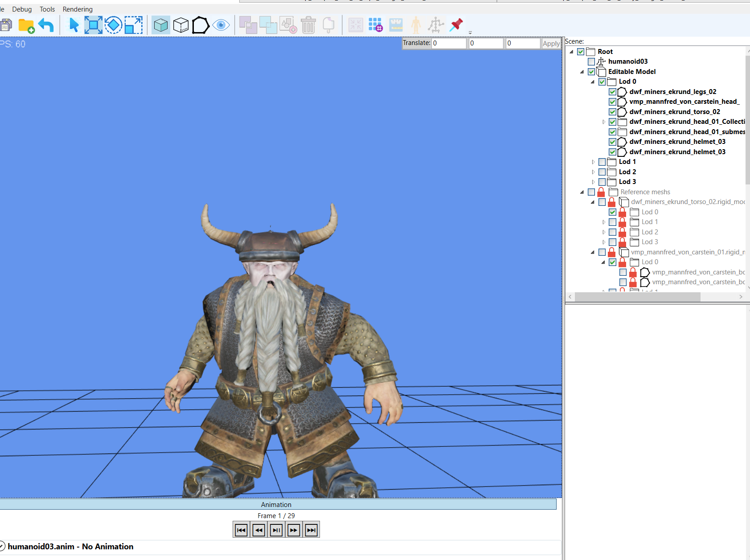Uncheck dwf_miners_ekrund_legs_02 mesh visibility
The width and height of the screenshot is (750, 560).
click(613, 92)
